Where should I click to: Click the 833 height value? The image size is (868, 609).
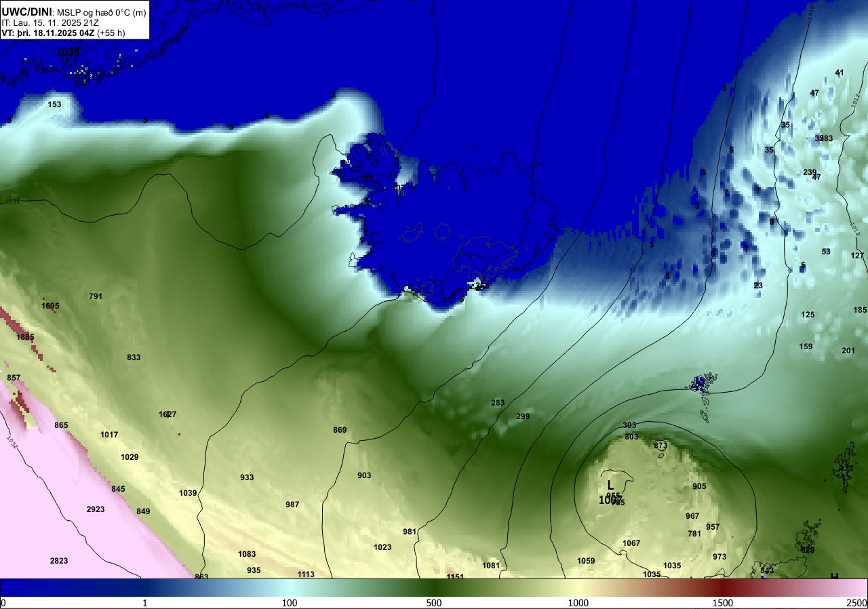(x=134, y=357)
